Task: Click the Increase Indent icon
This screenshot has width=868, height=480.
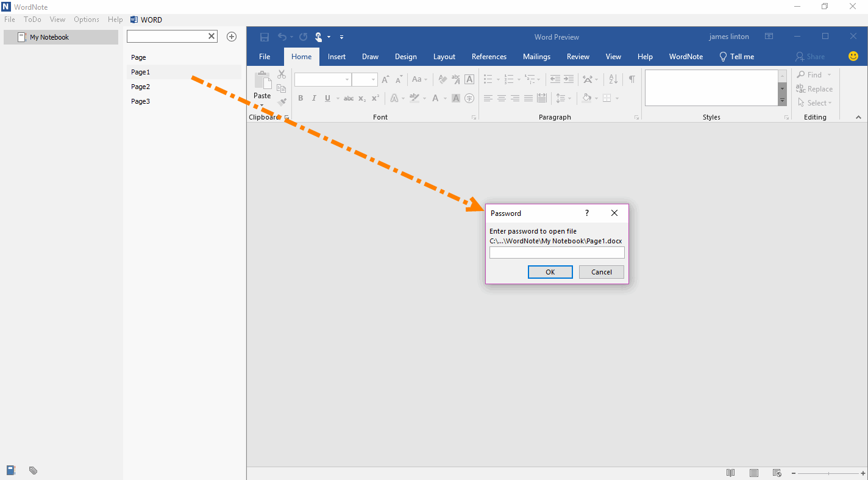Action: 569,79
